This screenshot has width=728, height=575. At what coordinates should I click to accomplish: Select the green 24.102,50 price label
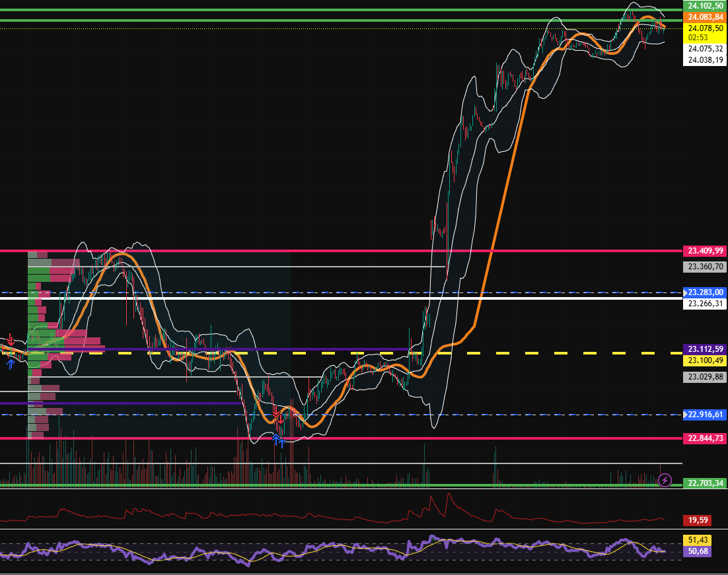[x=705, y=5]
